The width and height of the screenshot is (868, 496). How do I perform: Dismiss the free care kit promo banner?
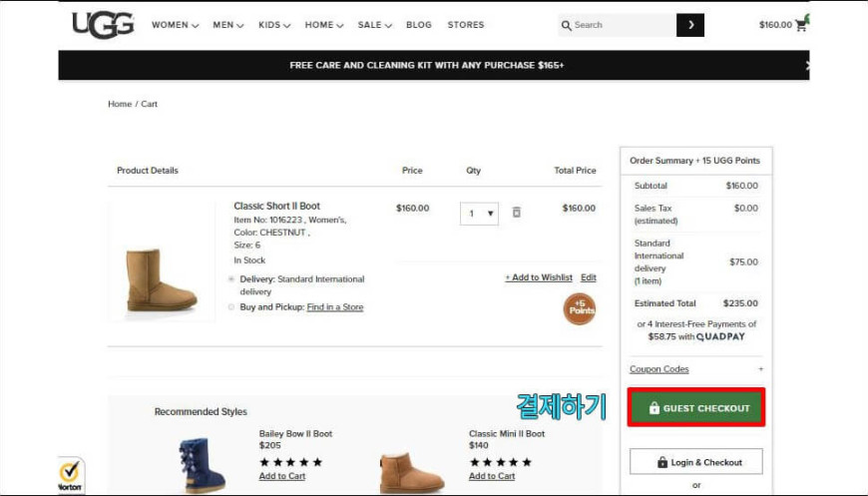807,65
